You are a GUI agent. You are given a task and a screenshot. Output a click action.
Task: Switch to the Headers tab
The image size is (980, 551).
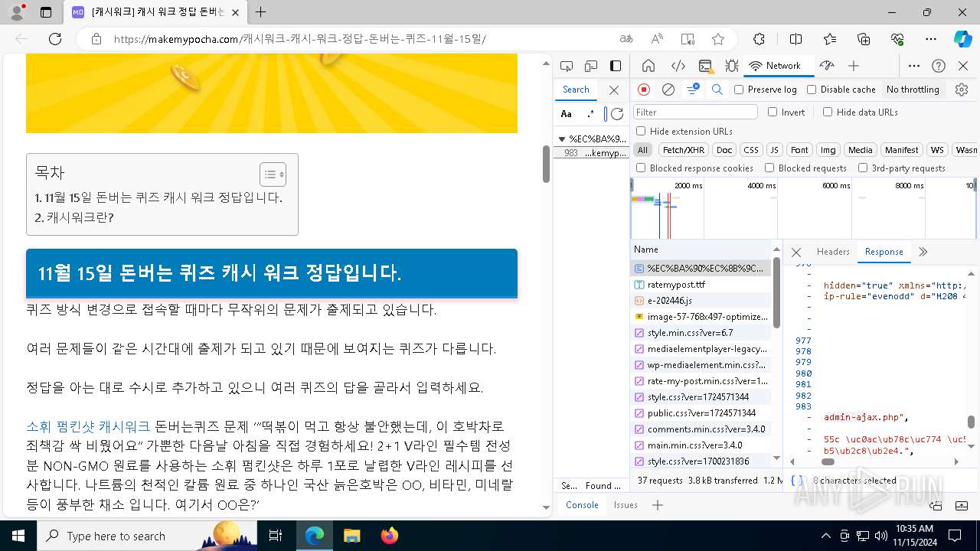pyautogui.click(x=833, y=252)
